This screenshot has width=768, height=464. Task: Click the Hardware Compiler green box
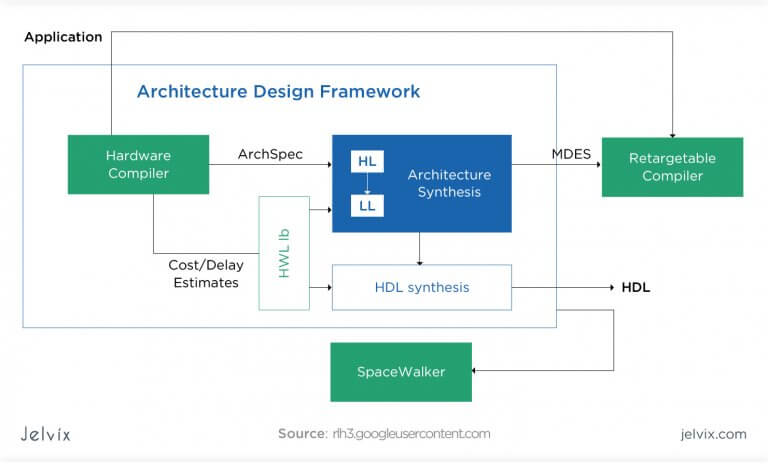[138, 164]
